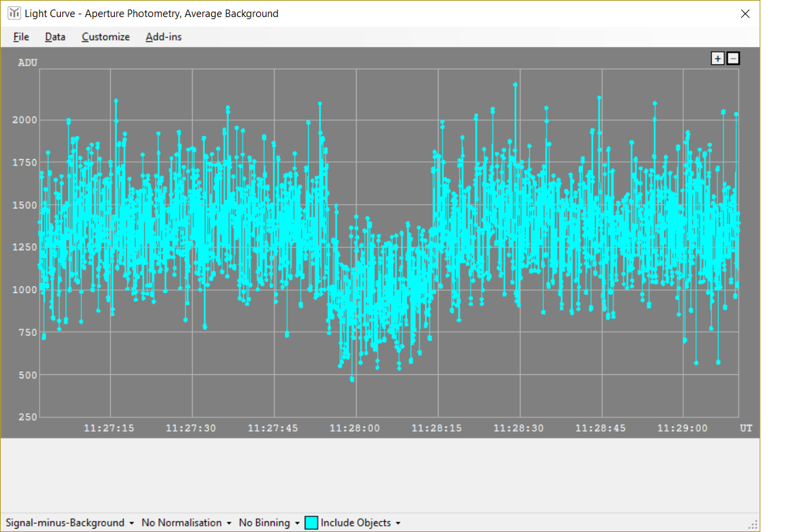Click the window resize grip in the status bar
The image size is (787, 532).
(753, 525)
